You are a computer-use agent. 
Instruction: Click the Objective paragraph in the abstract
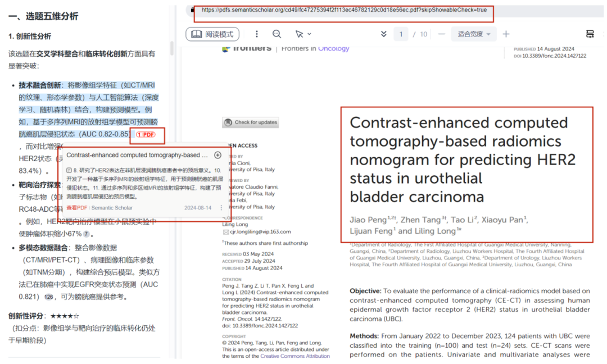[x=469, y=305]
